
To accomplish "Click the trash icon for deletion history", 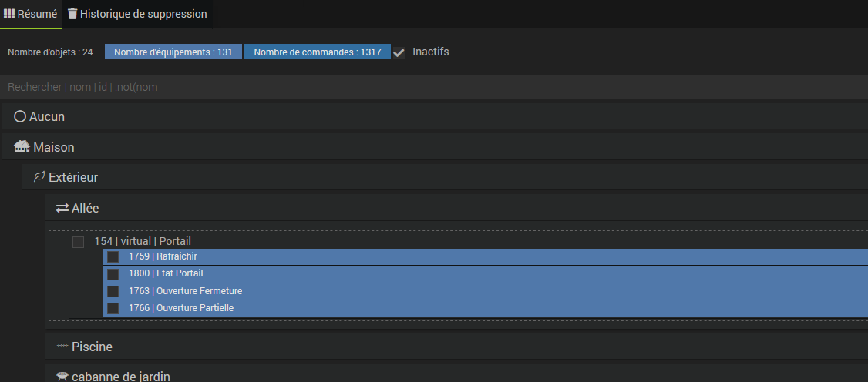I will [72, 14].
